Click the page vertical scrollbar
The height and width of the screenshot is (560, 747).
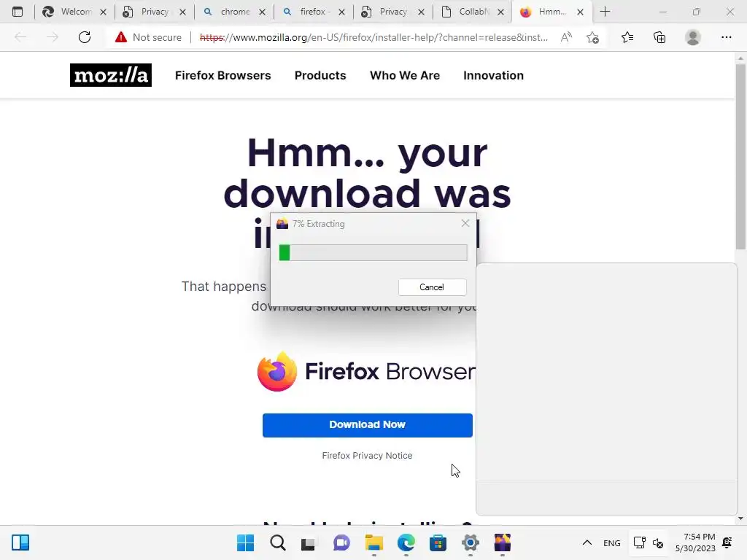tap(740, 157)
